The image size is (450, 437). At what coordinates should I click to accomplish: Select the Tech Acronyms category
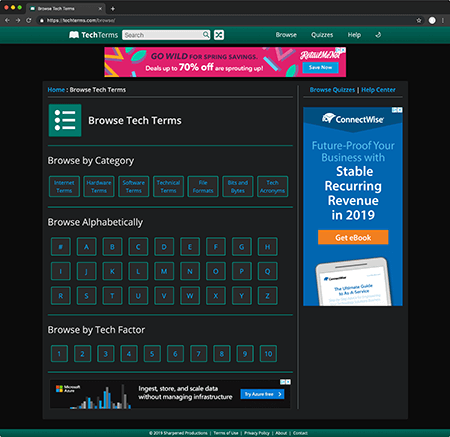[x=272, y=187]
